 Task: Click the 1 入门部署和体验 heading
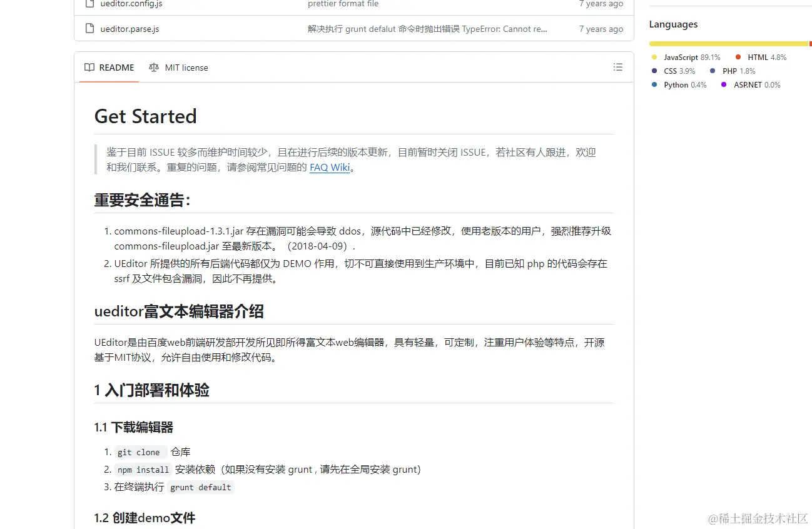coord(151,390)
